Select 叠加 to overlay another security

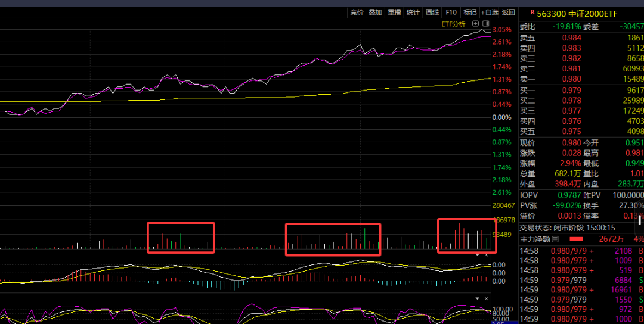tap(375, 13)
